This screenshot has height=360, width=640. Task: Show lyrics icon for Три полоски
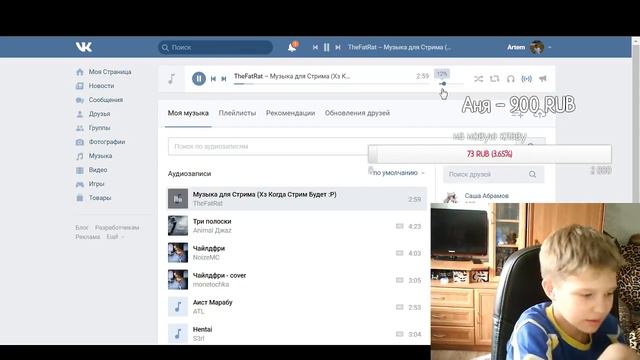click(400, 226)
